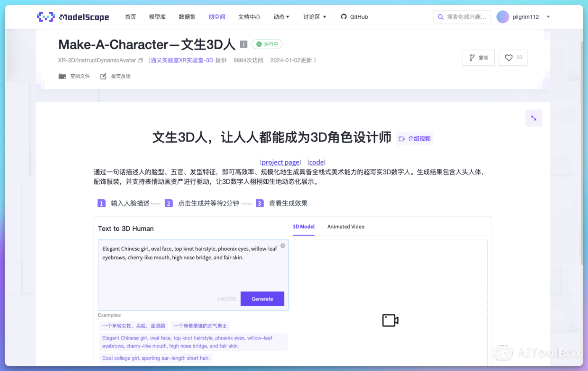The width and height of the screenshot is (588, 371).
Task: Select the Cool college girl example prompt
Action: point(156,358)
